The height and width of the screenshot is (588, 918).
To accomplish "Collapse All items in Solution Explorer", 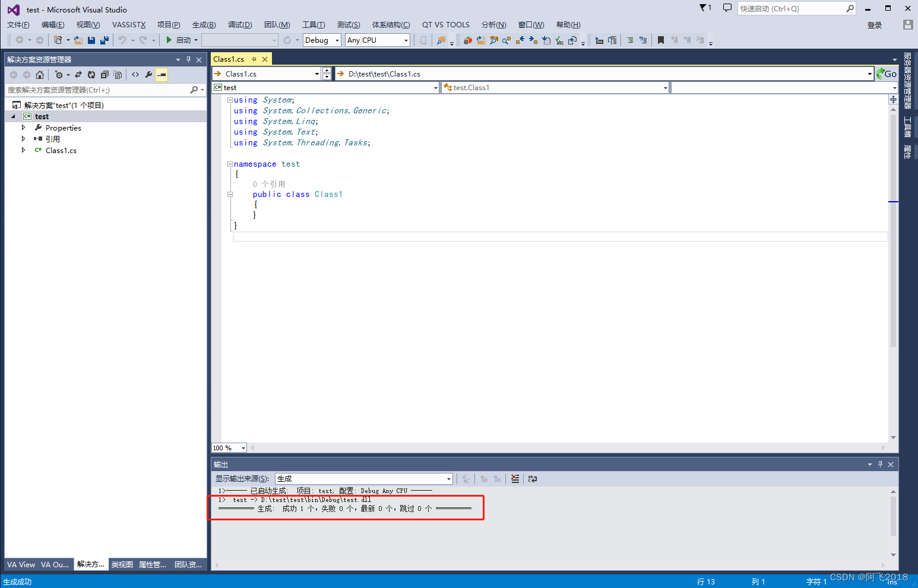I will click(105, 74).
